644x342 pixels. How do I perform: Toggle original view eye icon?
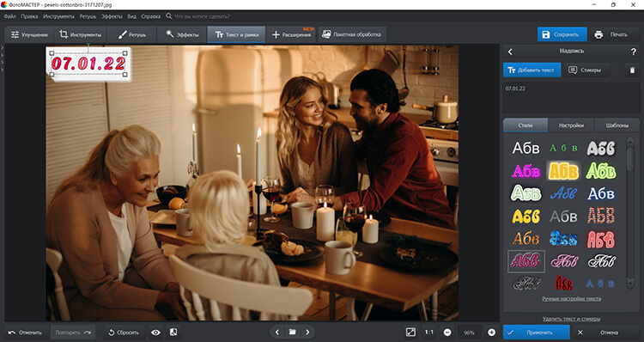[x=155, y=333]
